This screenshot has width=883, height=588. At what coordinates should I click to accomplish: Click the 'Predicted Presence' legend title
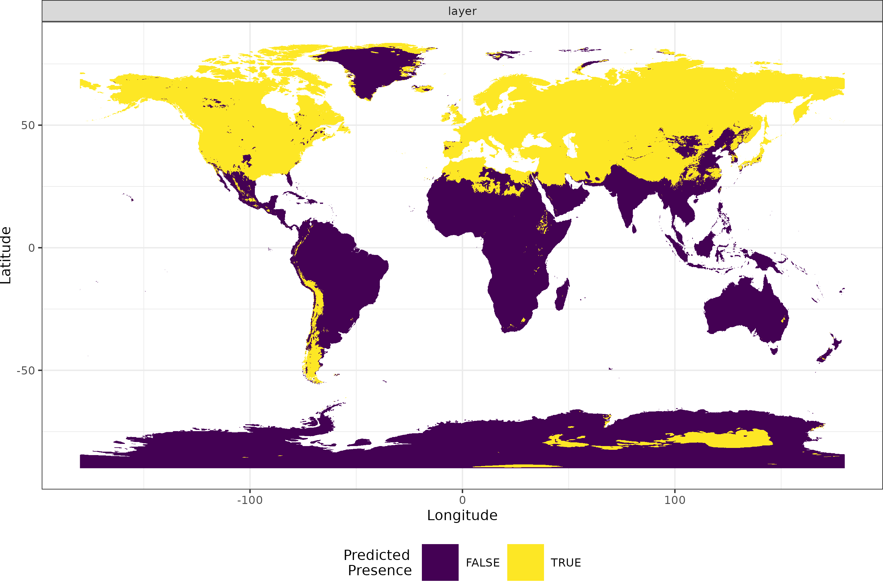coord(376,562)
